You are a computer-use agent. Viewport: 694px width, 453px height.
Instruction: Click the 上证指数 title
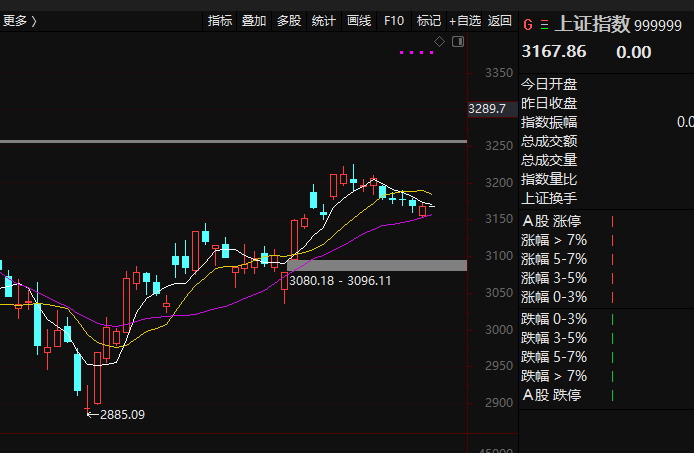click(x=592, y=24)
